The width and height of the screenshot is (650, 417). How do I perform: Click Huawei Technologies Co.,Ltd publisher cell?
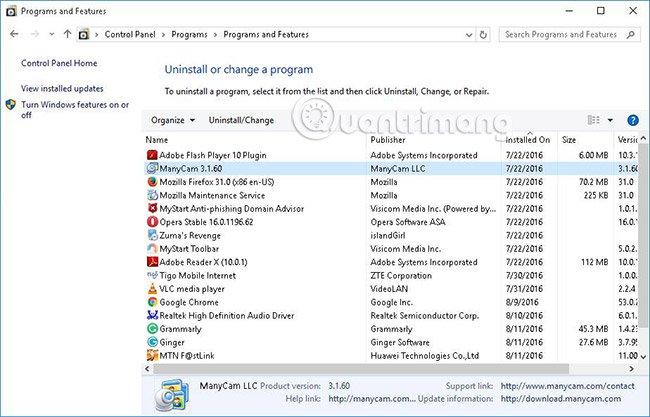424,356
